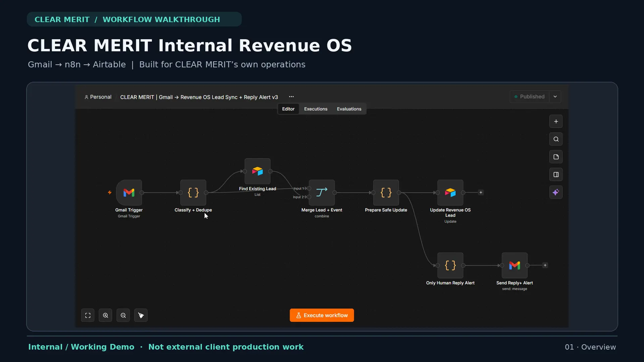This screenshot has width=644, height=362.
Task: Select the Classify + Dedupe code node
Action: tap(193, 192)
